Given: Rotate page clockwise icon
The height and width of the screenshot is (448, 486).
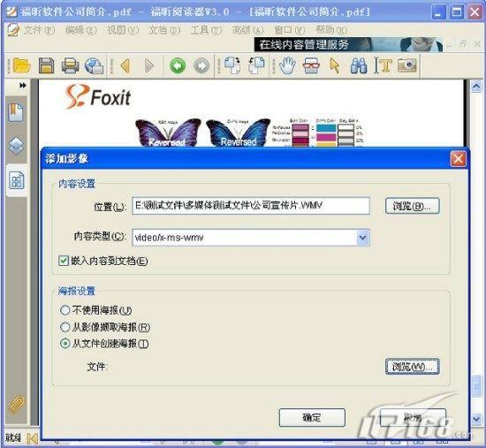Looking at the screenshot, I should click(x=232, y=65).
